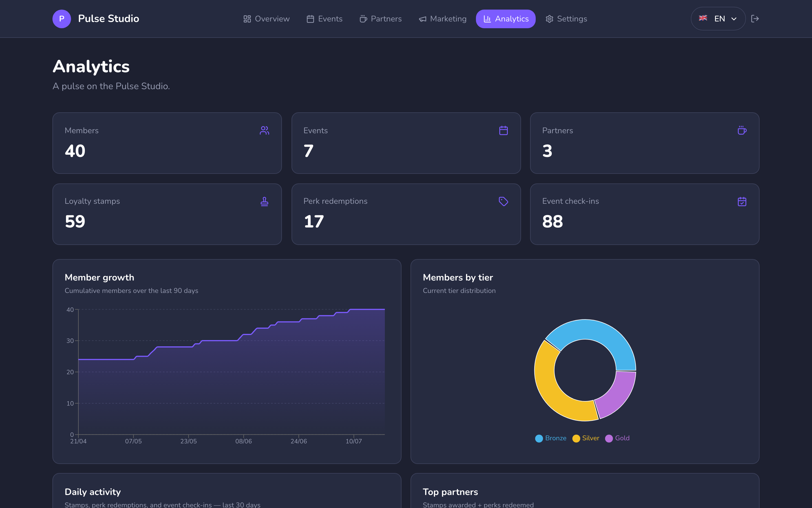812x508 pixels.
Task: Click the Events card calendar icon
Action: pyautogui.click(x=503, y=130)
